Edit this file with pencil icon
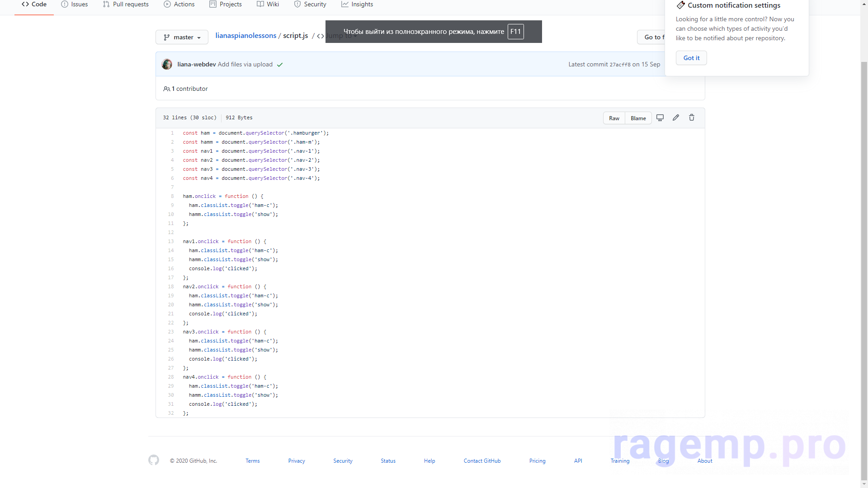The image size is (868, 488). click(676, 117)
